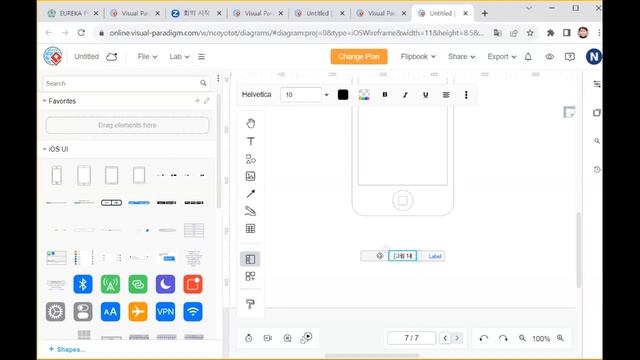Open the font size dropdown arrow
Screen dimensions: 640x360
coord(326,95)
